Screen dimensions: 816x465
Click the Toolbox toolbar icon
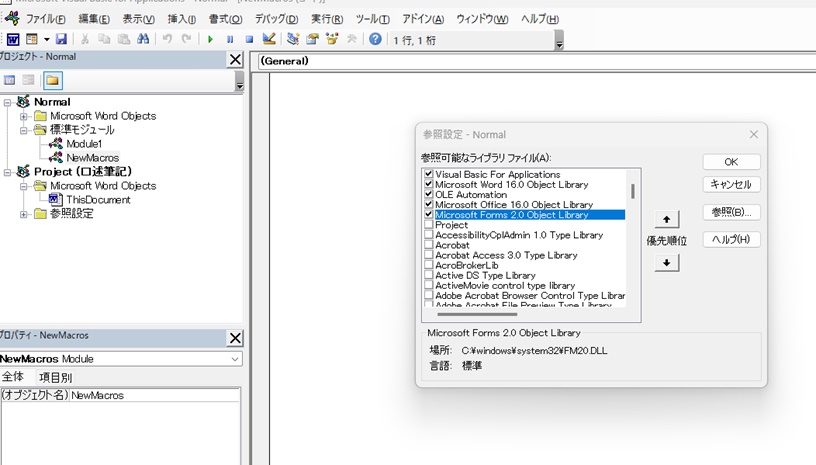pos(352,39)
